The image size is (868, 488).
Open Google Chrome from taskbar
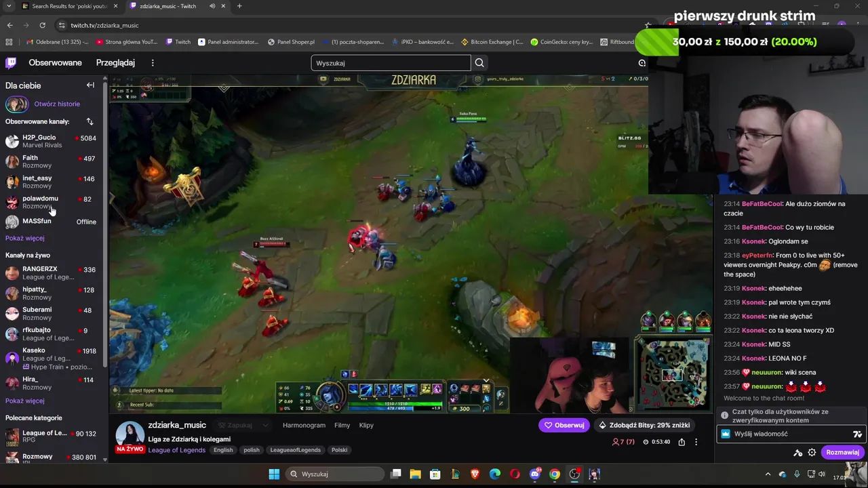(555, 474)
